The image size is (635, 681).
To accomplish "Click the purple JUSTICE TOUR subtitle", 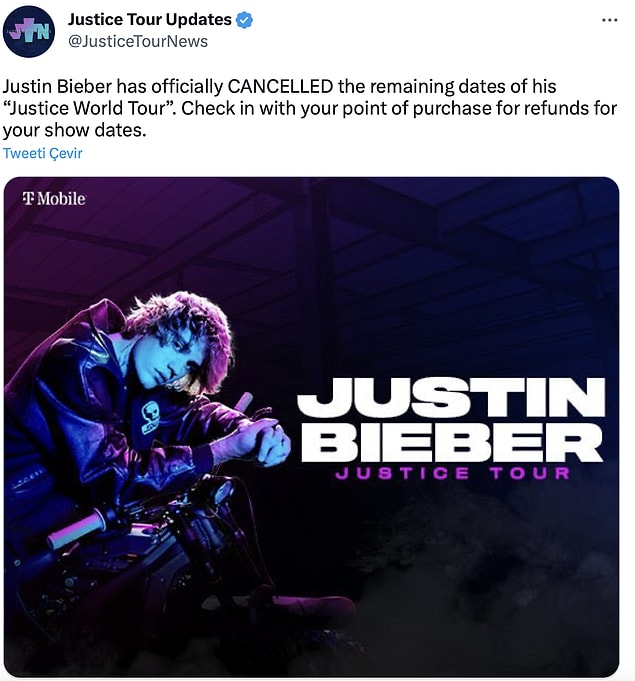I will coord(453,473).
